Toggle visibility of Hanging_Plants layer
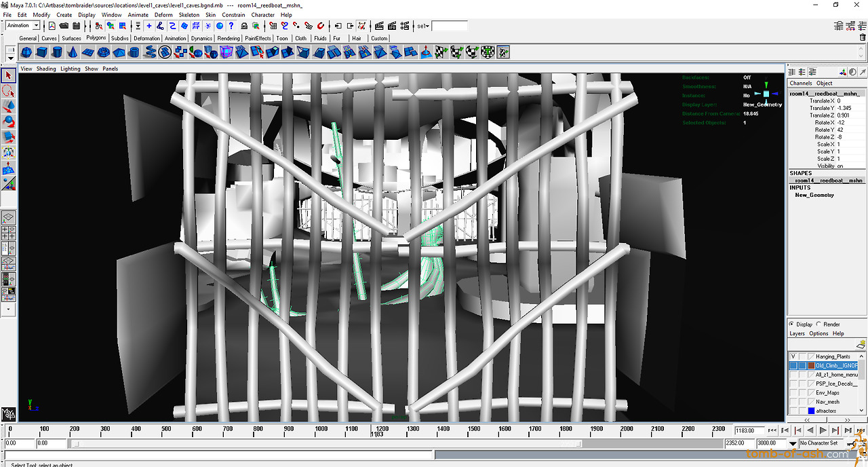Screen dimensions: 868x467 tap(793, 356)
